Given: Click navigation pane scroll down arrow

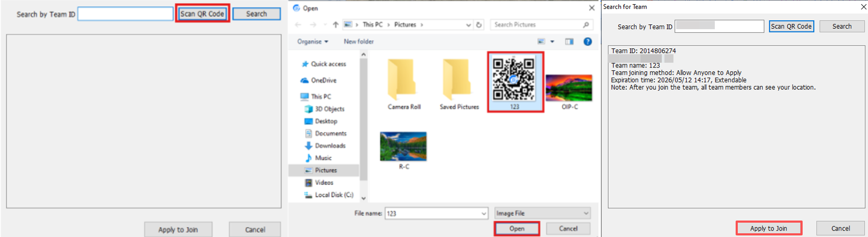Looking at the screenshot, I should point(364,198).
